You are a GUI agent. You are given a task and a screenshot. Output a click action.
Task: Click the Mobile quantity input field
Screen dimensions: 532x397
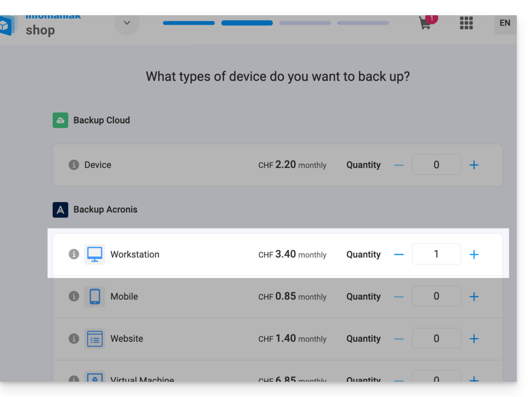click(x=437, y=296)
